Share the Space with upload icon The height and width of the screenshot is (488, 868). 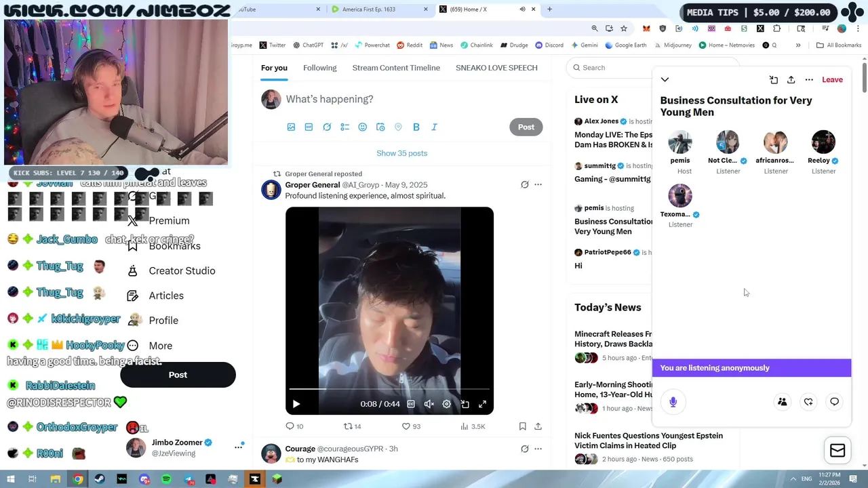point(791,80)
